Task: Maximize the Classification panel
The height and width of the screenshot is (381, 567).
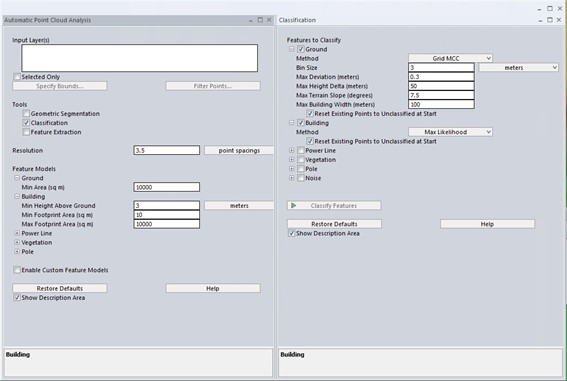Action: click(x=550, y=20)
